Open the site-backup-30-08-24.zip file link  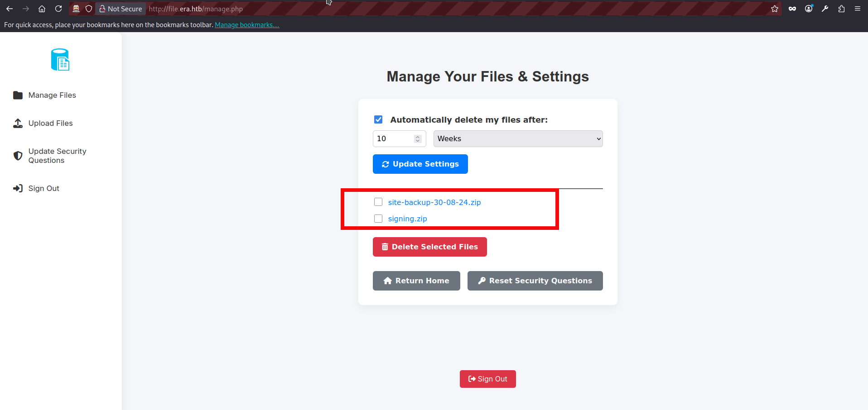pos(434,202)
